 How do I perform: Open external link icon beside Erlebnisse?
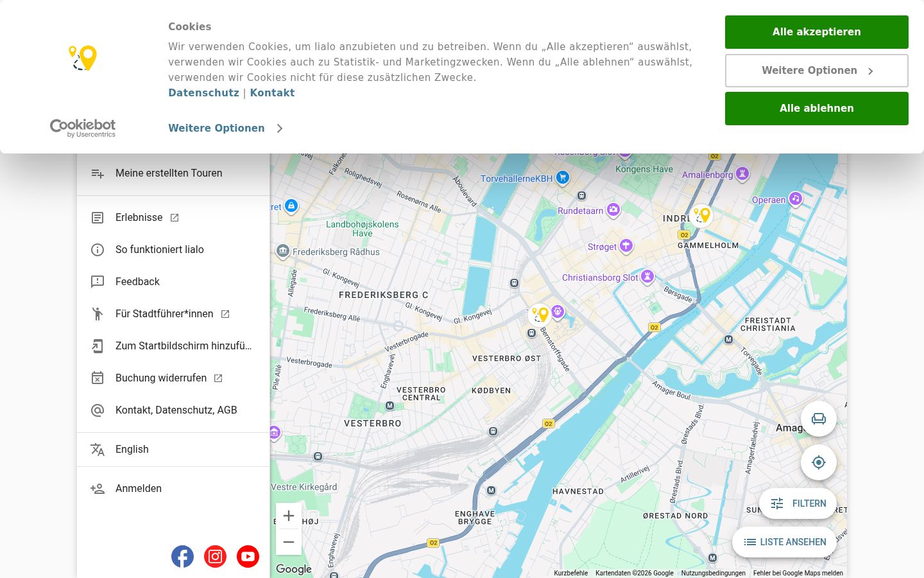(x=175, y=218)
